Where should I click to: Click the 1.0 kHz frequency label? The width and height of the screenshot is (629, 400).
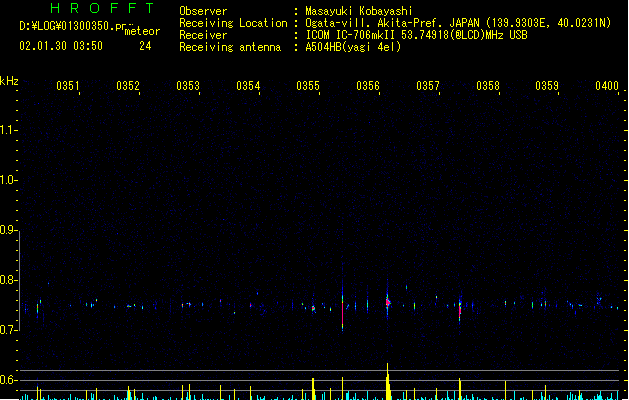coord(8,180)
